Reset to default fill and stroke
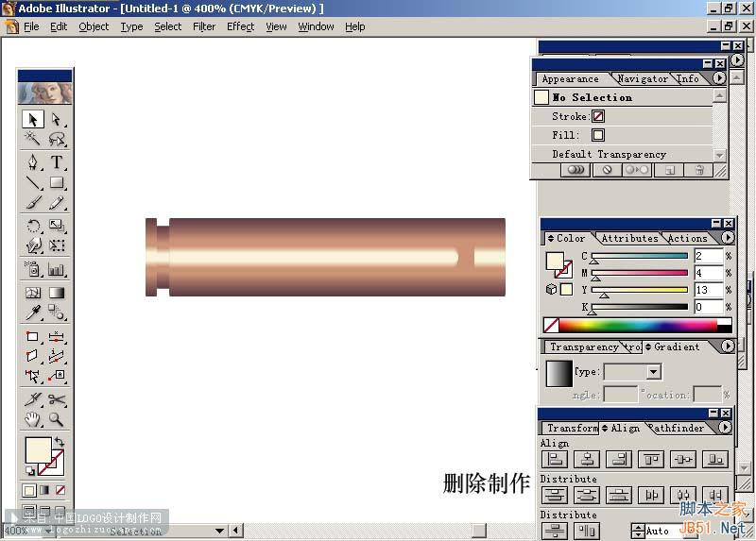 (30, 471)
